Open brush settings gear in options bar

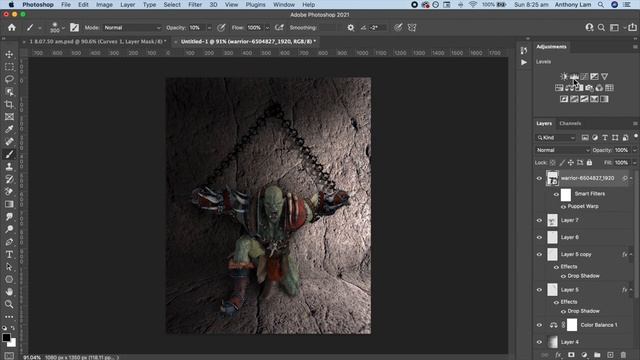point(351,28)
